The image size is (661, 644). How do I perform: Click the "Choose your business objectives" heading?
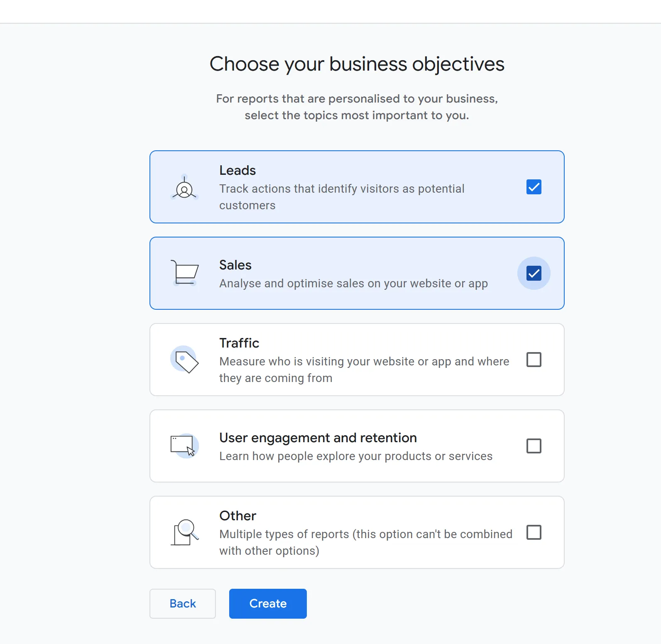tap(357, 64)
